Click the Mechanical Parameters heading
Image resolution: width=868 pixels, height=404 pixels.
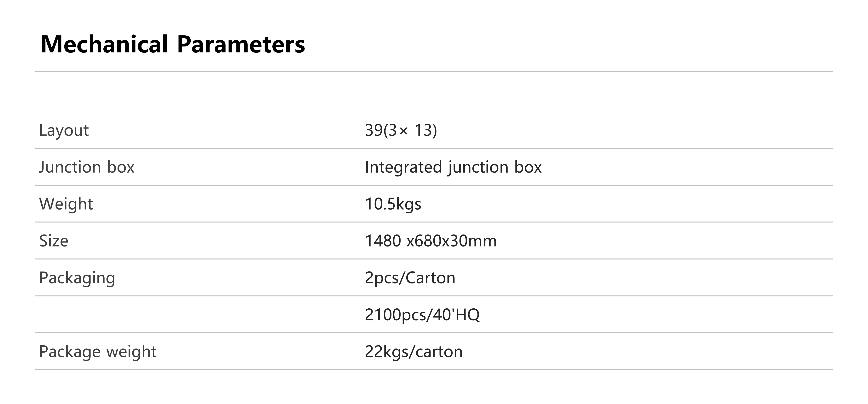[172, 44]
